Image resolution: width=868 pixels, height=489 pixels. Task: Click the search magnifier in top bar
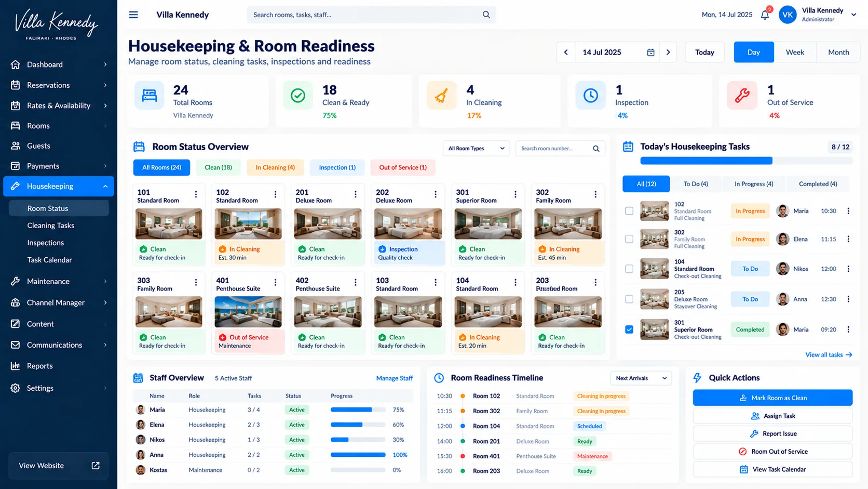pos(486,15)
